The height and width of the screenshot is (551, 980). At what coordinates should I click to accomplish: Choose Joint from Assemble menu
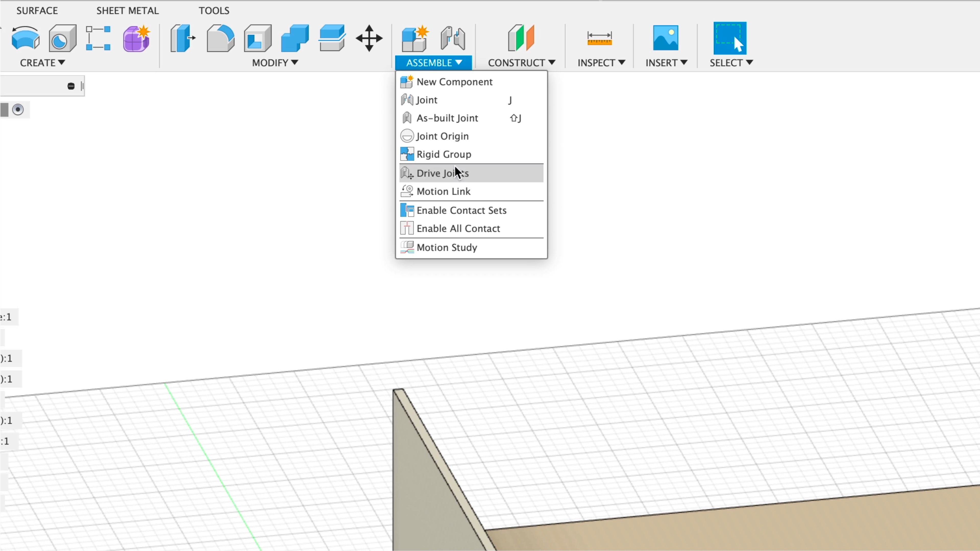point(471,100)
